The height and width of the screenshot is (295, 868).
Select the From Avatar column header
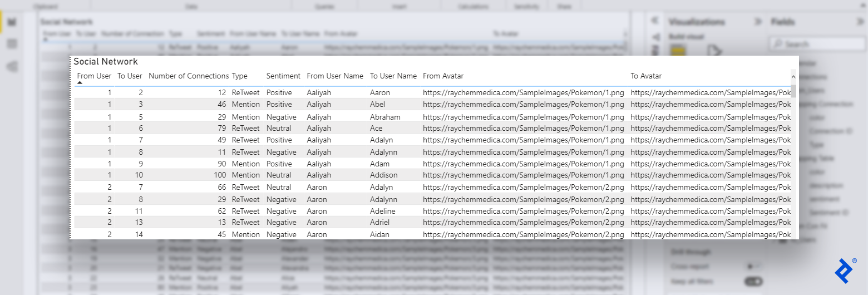(x=443, y=76)
